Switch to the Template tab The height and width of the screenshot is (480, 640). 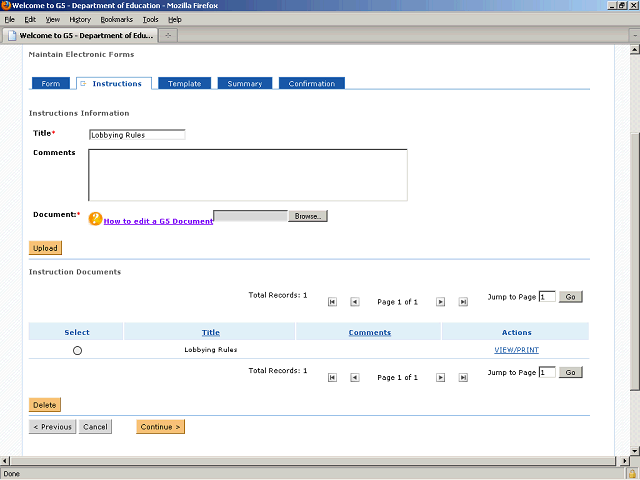184,83
